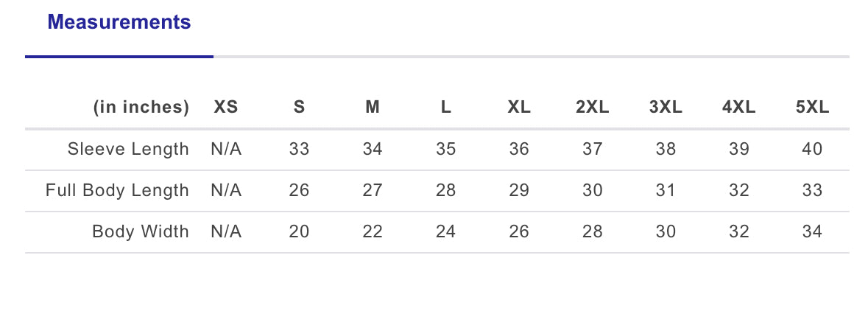Screen dimensions: 868x328
Task: Click Body Width value 34 for 5XL
Action: (x=812, y=232)
